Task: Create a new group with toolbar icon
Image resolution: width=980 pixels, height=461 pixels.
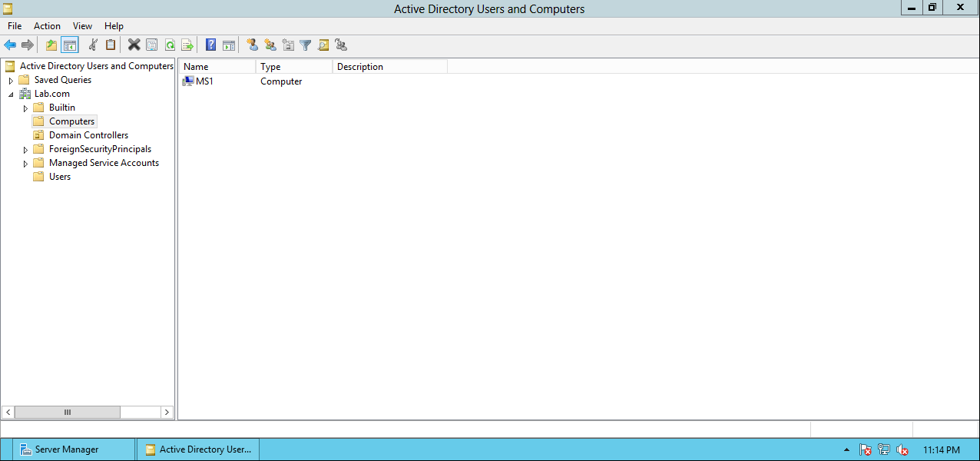Action: (270, 45)
